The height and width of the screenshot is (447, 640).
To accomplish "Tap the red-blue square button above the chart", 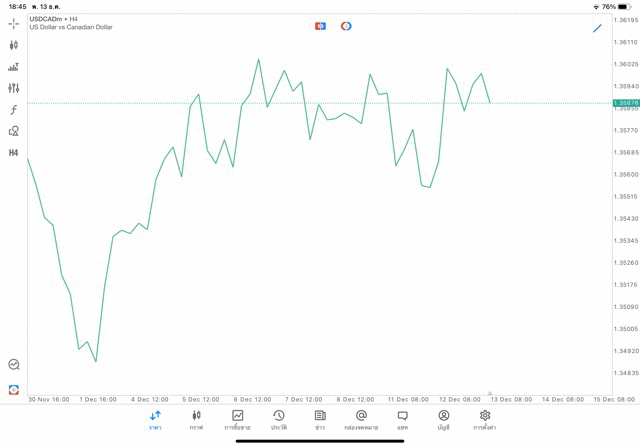I will click(x=320, y=26).
